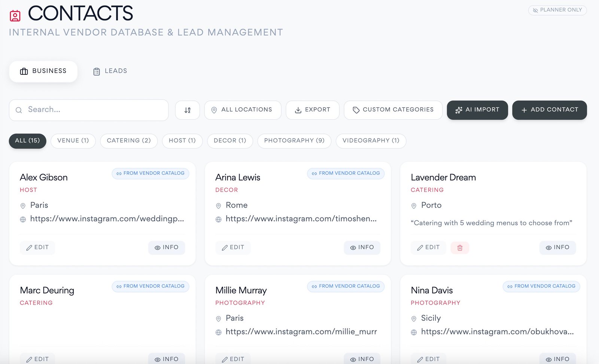Open the Custom Categories manager
Screen dimensions: 599x364
pyautogui.click(x=393, y=110)
